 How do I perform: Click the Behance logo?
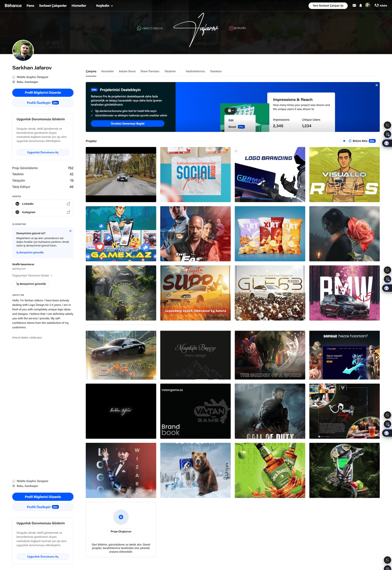13,5
